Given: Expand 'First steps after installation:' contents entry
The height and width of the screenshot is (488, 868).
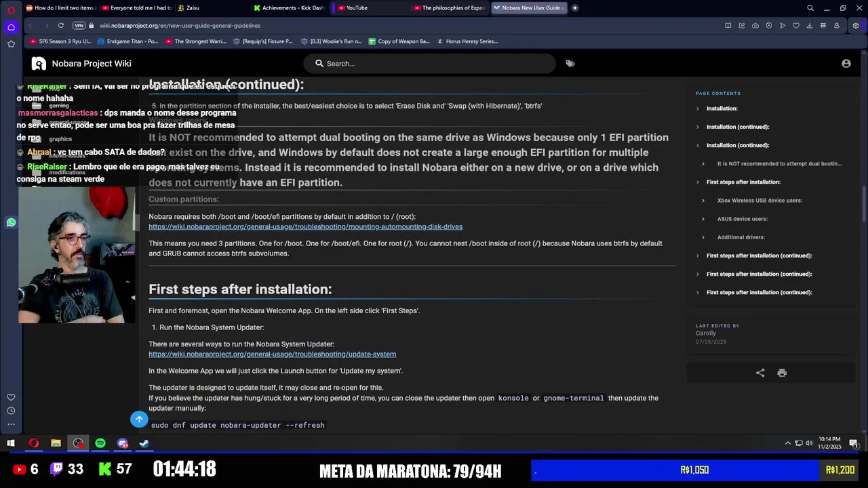Looking at the screenshot, I should pos(743,182).
